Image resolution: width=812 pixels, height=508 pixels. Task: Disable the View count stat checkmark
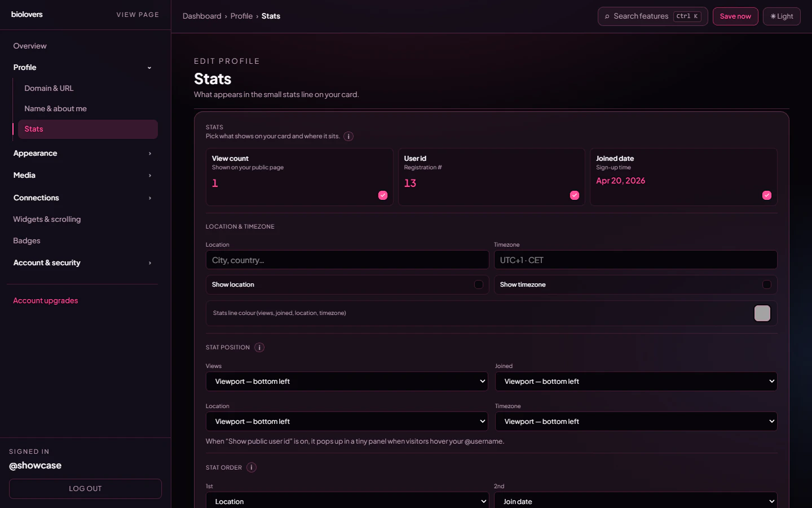coord(383,195)
